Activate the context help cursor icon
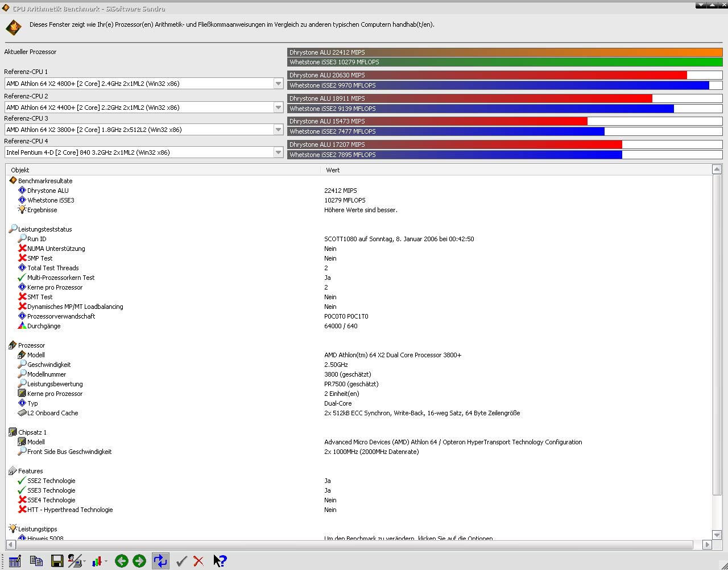This screenshot has width=728, height=570. click(220, 561)
